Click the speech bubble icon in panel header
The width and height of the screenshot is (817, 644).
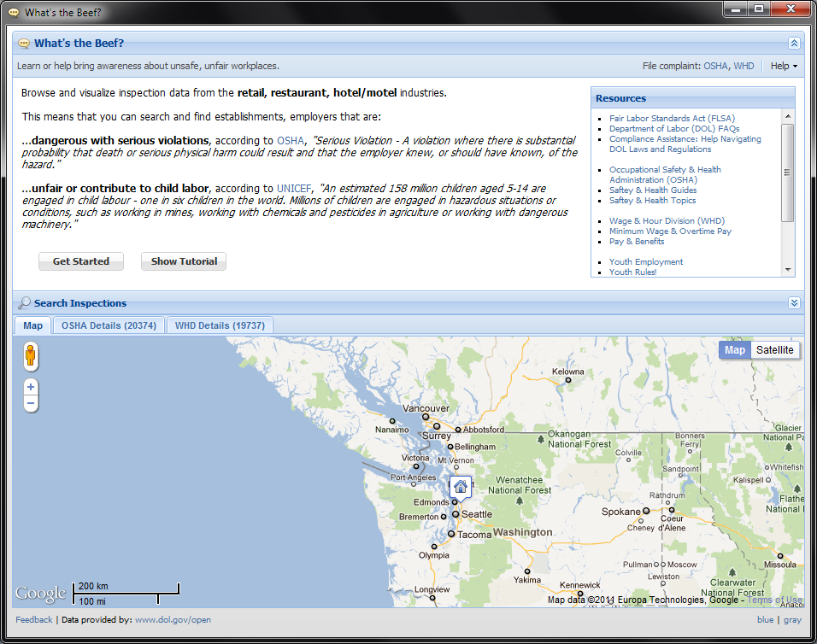23,44
